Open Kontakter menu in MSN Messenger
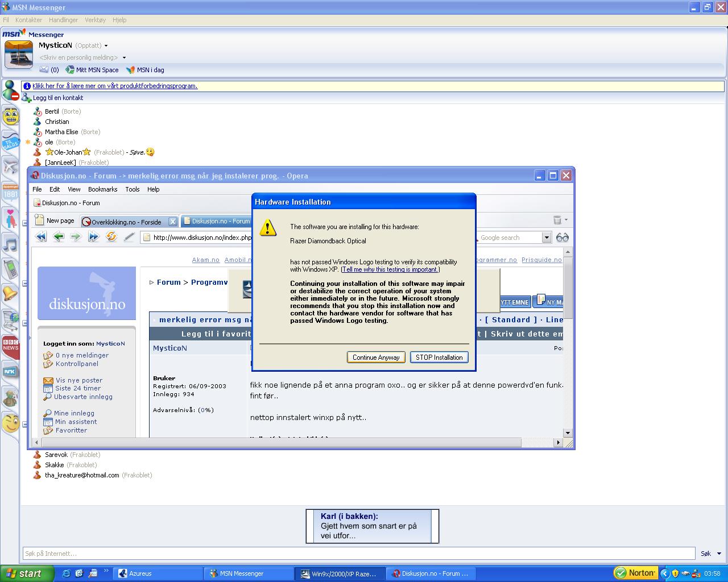This screenshot has width=728, height=582. pos(29,20)
